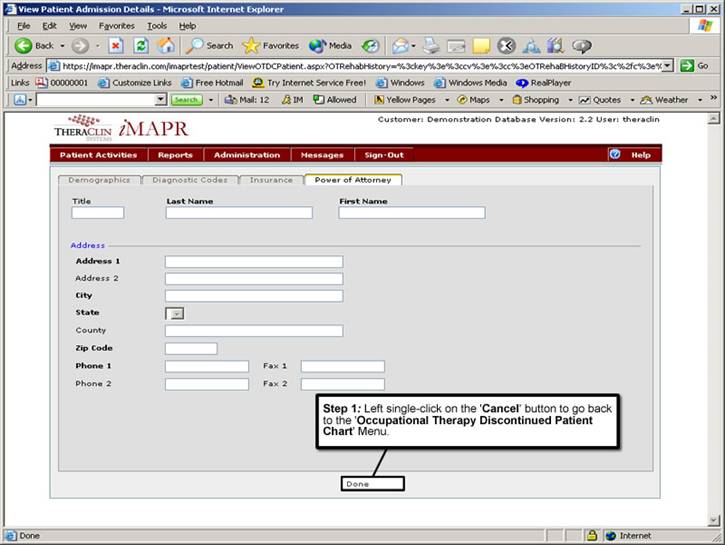Open the Insurance tab
The width and height of the screenshot is (725, 545).
coord(271,180)
